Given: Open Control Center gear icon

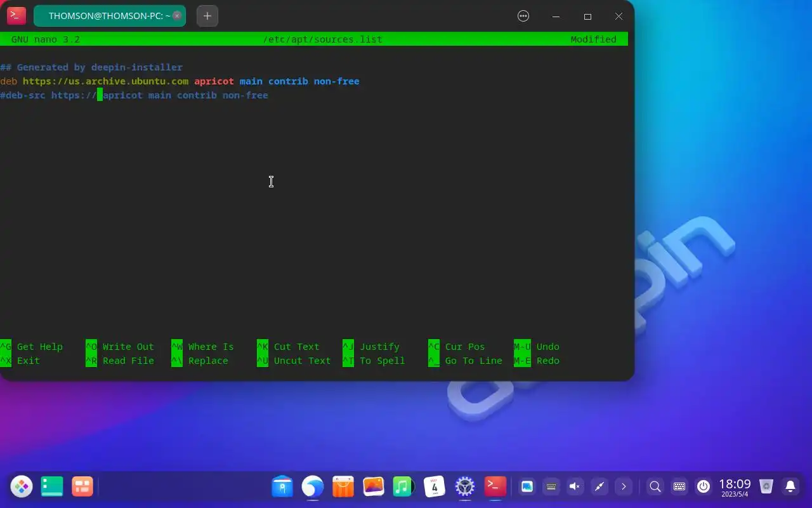Looking at the screenshot, I should (465, 487).
